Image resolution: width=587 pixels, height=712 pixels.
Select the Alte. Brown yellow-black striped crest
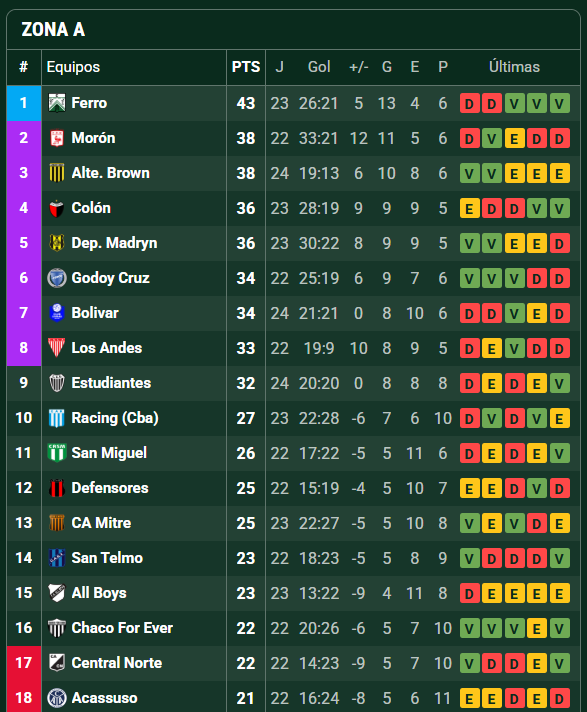click(57, 173)
